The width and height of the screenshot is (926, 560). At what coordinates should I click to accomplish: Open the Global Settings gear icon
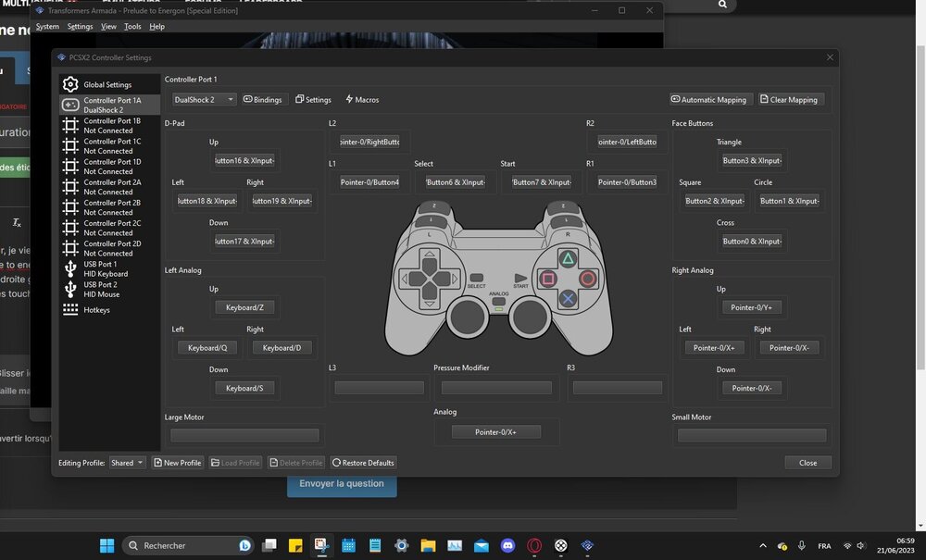pyautogui.click(x=69, y=84)
